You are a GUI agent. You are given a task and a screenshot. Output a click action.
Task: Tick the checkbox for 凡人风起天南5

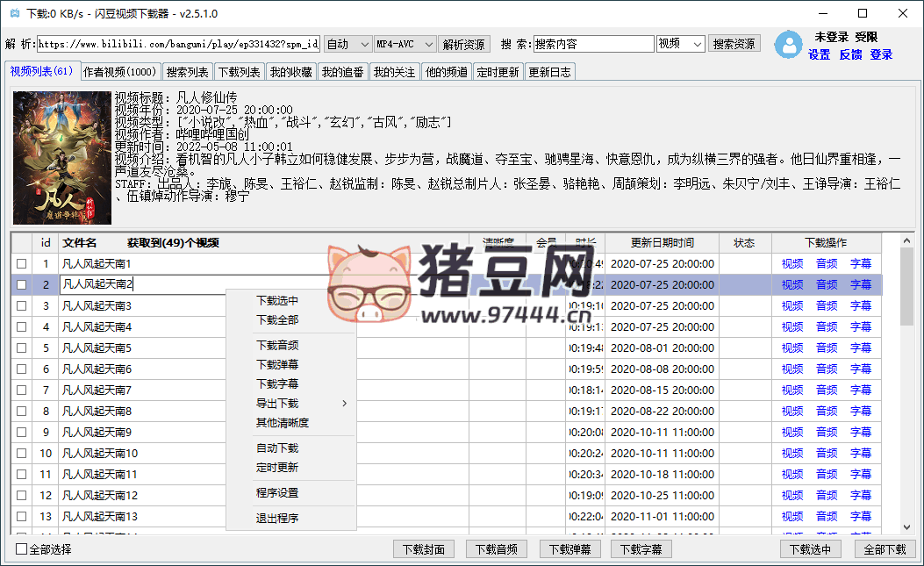[21, 347]
